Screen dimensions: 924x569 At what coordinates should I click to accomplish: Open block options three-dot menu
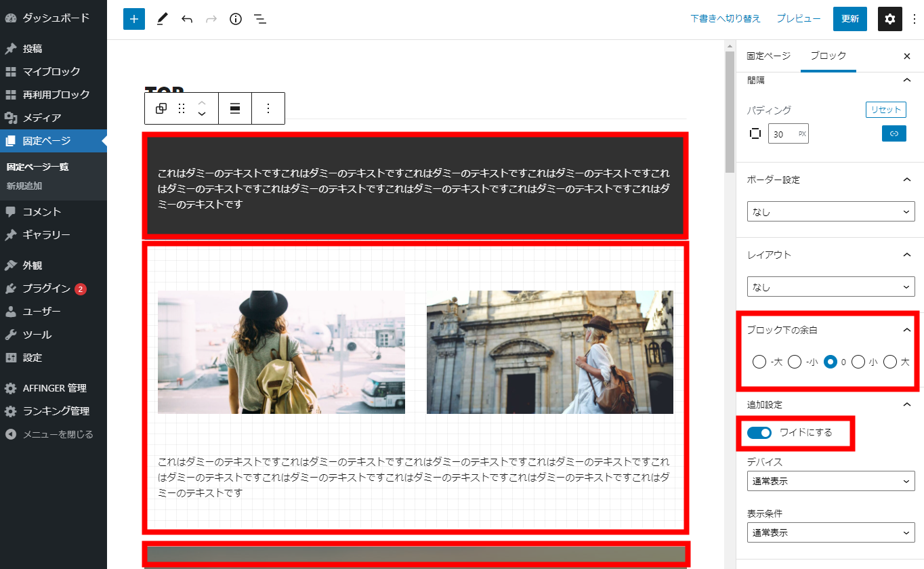[268, 108]
